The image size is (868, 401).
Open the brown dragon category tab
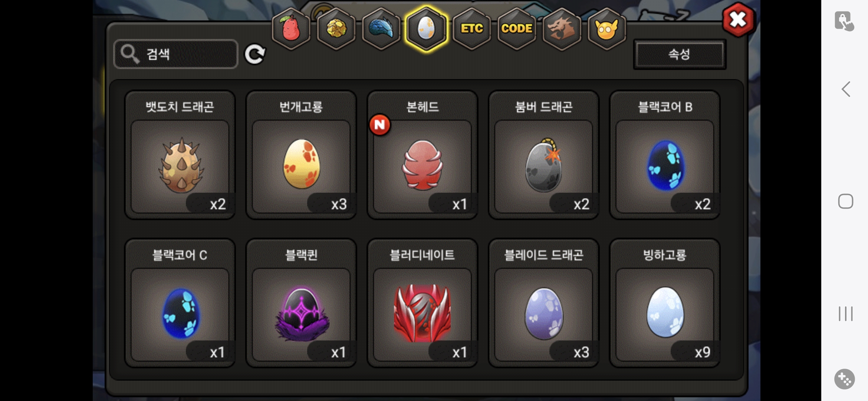562,29
